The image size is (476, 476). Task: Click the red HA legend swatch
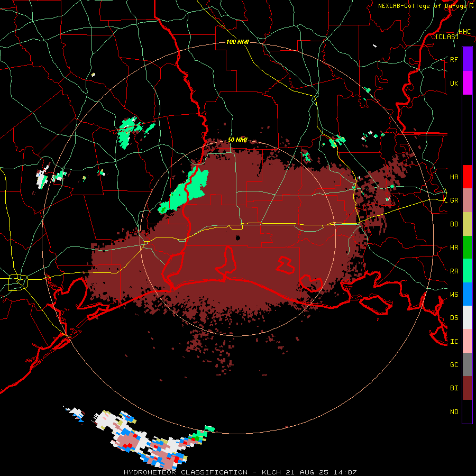(x=467, y=177)
